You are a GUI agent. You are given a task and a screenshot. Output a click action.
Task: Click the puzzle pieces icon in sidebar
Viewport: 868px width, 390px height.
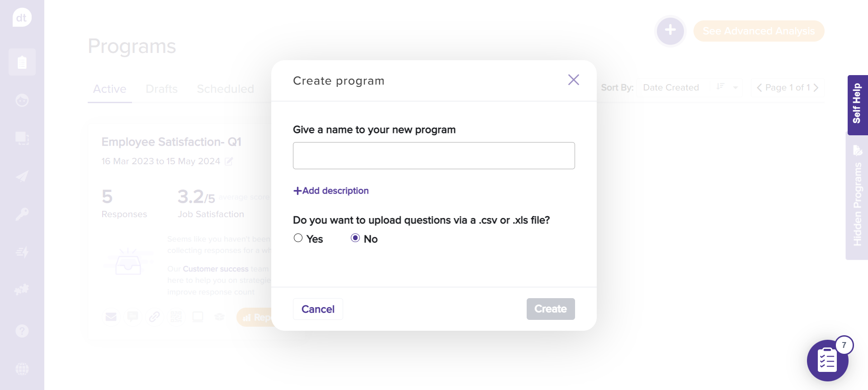point(22,290)
